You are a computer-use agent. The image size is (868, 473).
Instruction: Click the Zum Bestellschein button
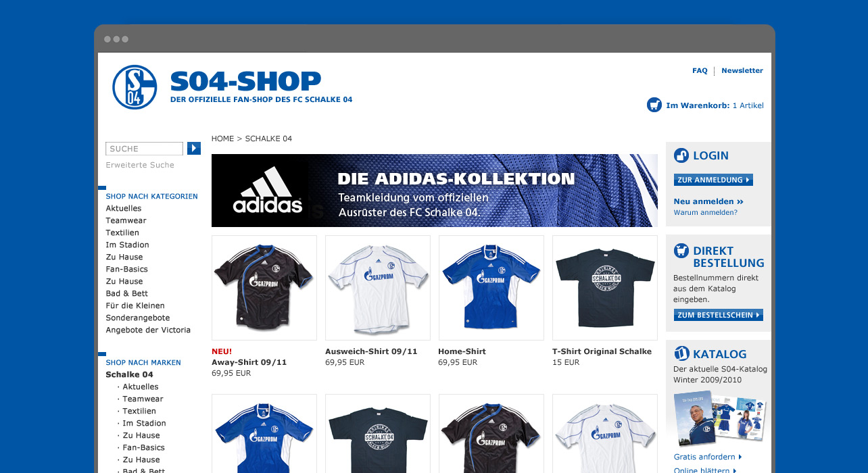tap(719, 315)
